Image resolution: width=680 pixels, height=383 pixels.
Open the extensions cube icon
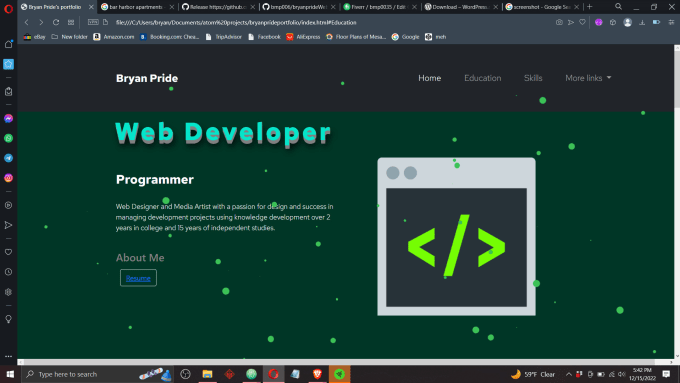(x=613, y=22)
